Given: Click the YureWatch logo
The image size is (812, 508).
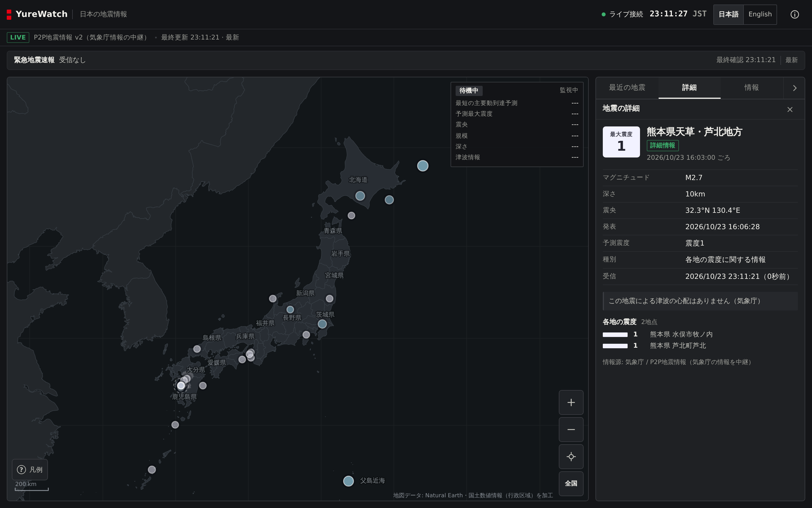Looking at the screenshot, I should pyautogui.click(x=37, y=14).
